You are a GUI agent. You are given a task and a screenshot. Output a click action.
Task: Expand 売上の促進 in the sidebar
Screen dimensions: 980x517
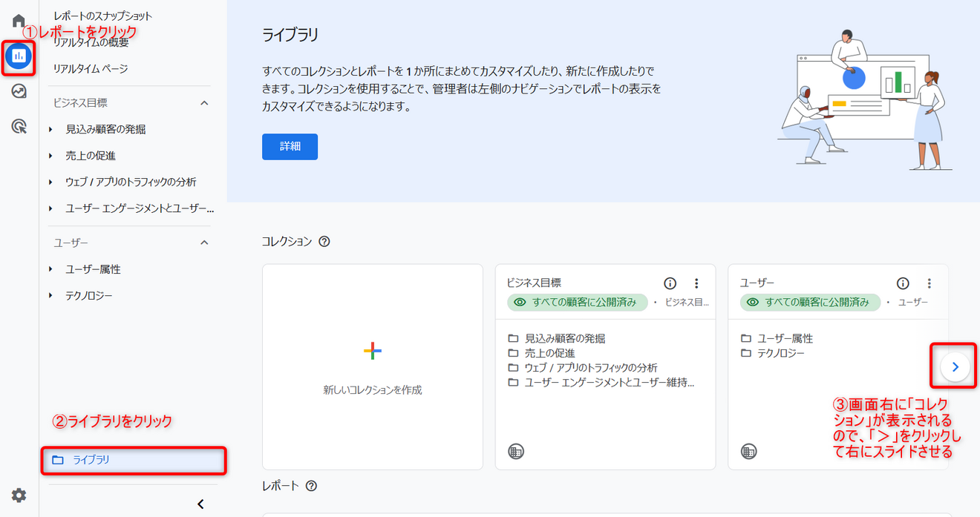point(51,156)
